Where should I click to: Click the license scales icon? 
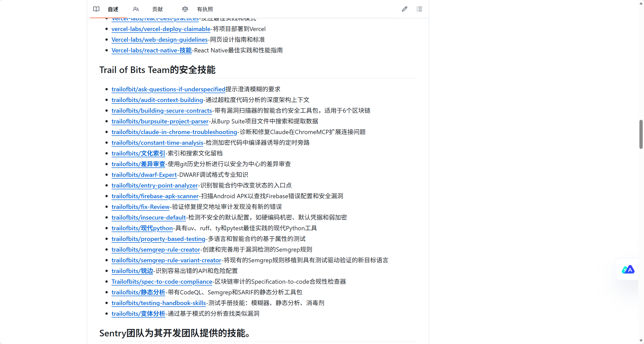point(185,9)
